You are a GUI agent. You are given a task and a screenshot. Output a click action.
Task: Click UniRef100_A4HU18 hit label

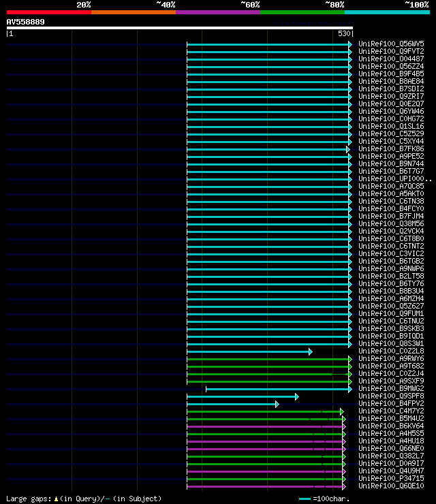[x=391, y=441]
